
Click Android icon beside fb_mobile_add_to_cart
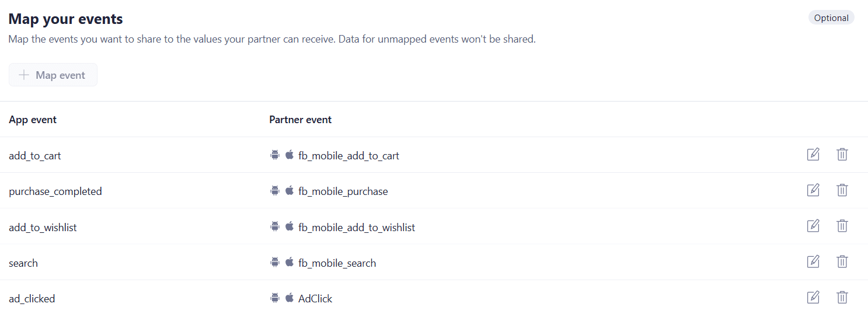[275, 155]
